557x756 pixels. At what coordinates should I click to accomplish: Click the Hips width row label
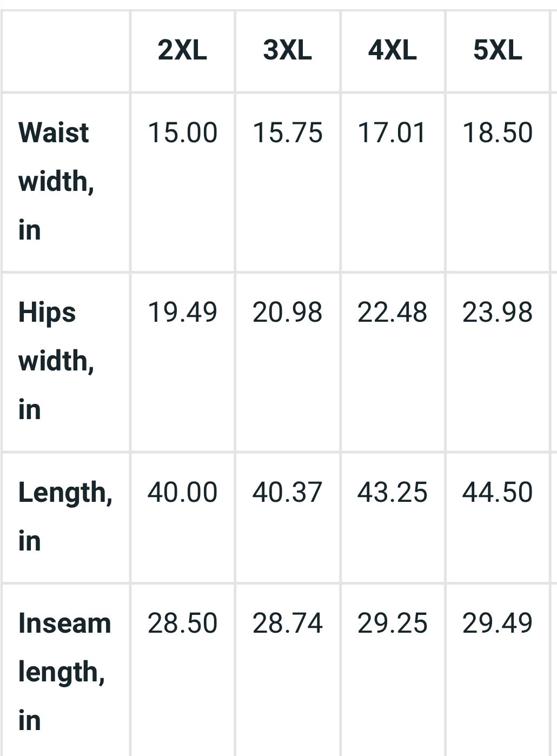pos(56,361)
